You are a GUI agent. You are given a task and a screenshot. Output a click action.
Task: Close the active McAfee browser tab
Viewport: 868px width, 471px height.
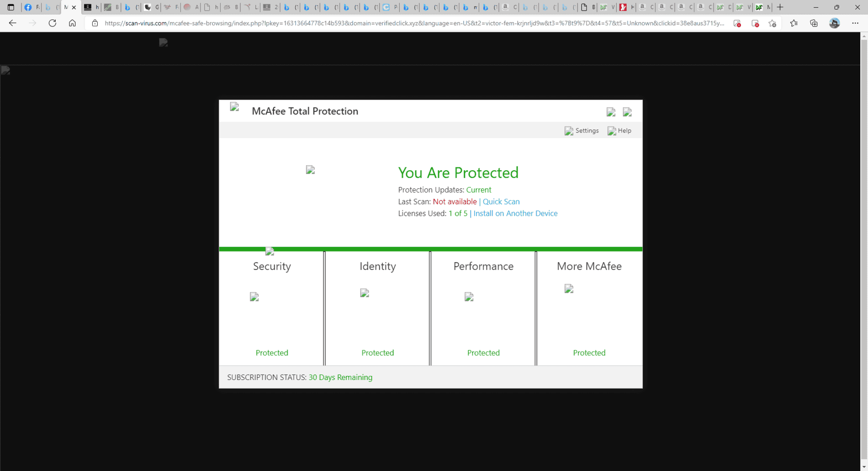(74, 7)
